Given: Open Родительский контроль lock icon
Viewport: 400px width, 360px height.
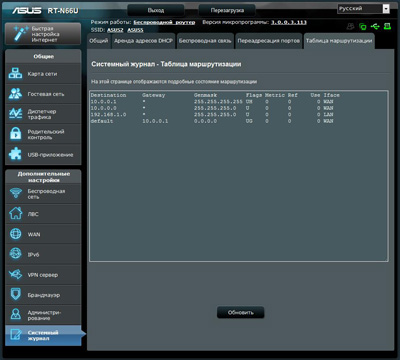Looking at the screenshot, I should (15, 134).
